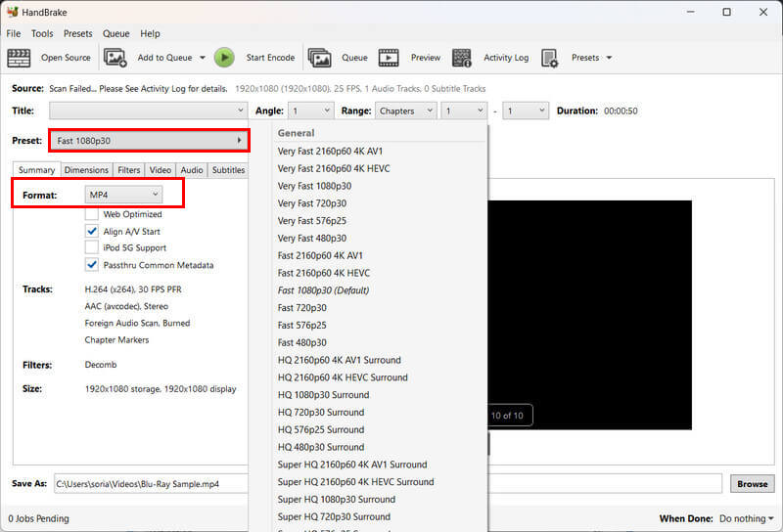783x532 pixels.
Task: Switch to the Dimensions tab
Action: [x=86, y=170]
